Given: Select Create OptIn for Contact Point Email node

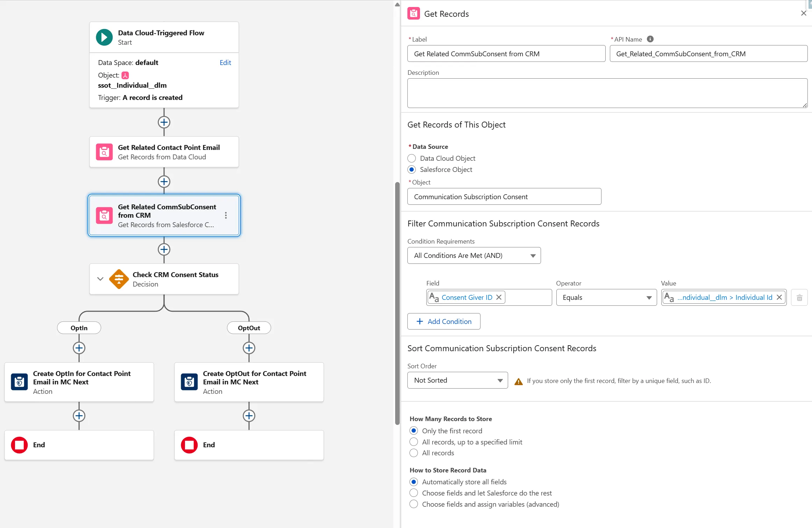Looking at the screenshot, I should click(x=79, y=382).
